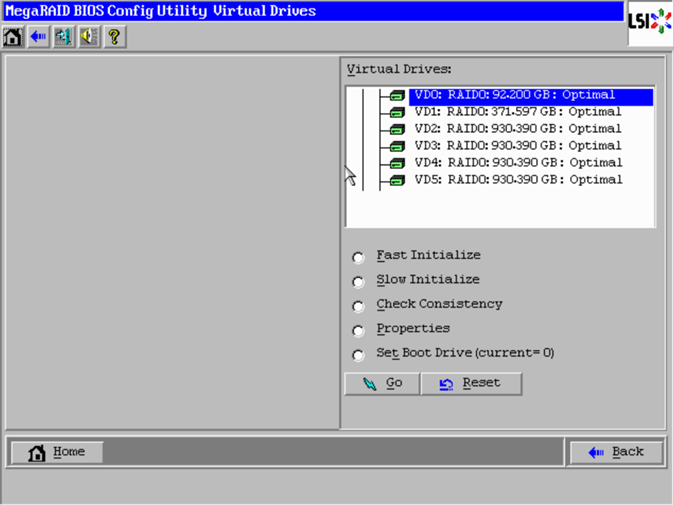The width and height of the screenshot is (674, 505).
Task: Click the speaker sound icon in the toolbar
Action: (x=89, y=37)
